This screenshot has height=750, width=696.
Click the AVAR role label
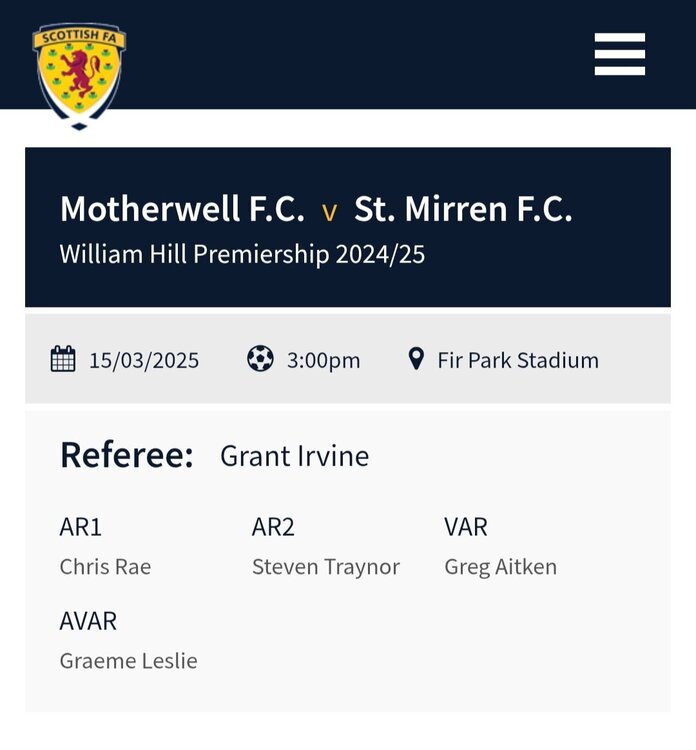(x=88, y=621)
